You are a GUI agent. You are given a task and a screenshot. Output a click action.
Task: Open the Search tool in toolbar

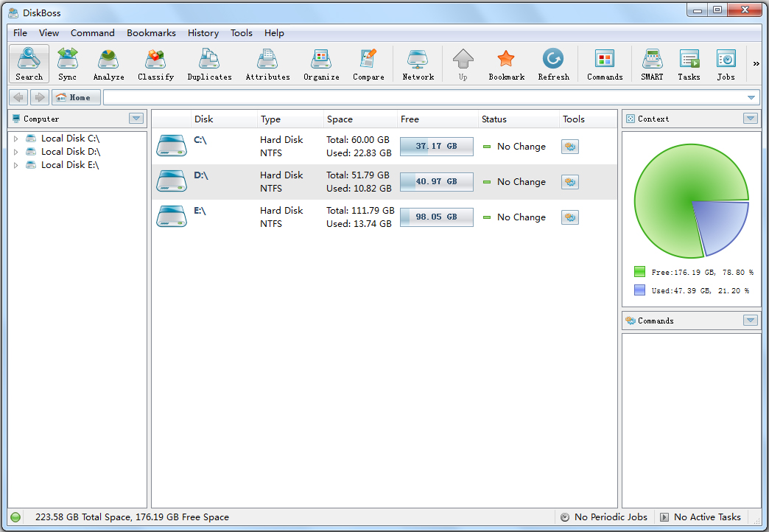tap(29, 63)
